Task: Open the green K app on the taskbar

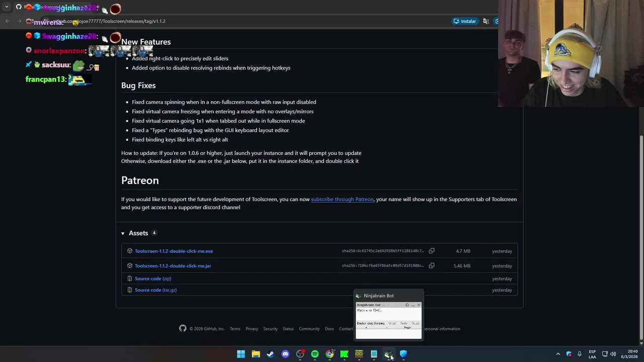Action: [x=344, y=354]
